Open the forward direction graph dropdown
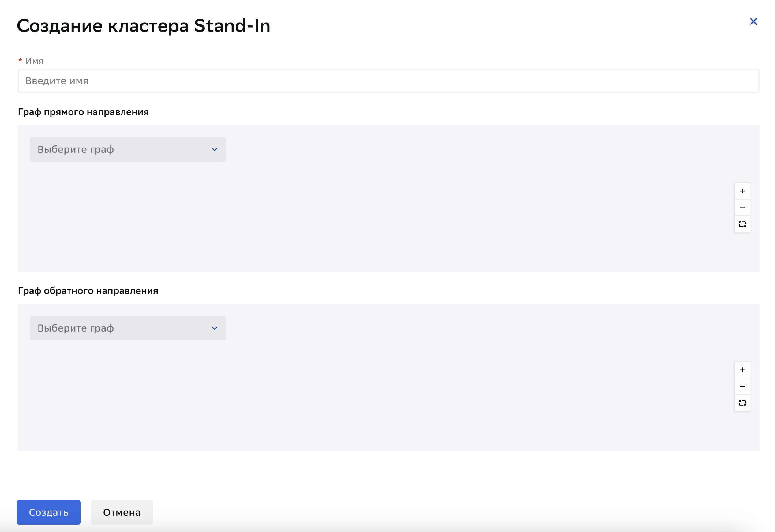The height and width of the screenshot is (532, 775). (128, 149)
